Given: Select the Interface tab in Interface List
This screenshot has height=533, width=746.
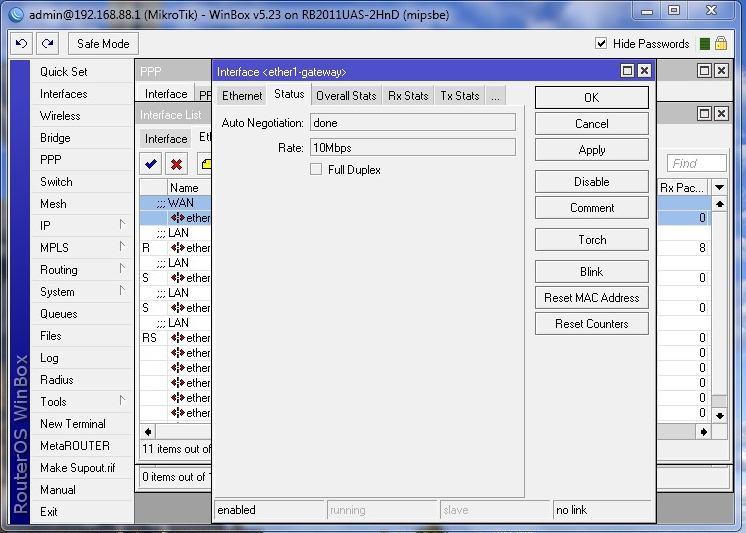Looking at the screenshot, I should pyautogui.click(x=166, y=138).
